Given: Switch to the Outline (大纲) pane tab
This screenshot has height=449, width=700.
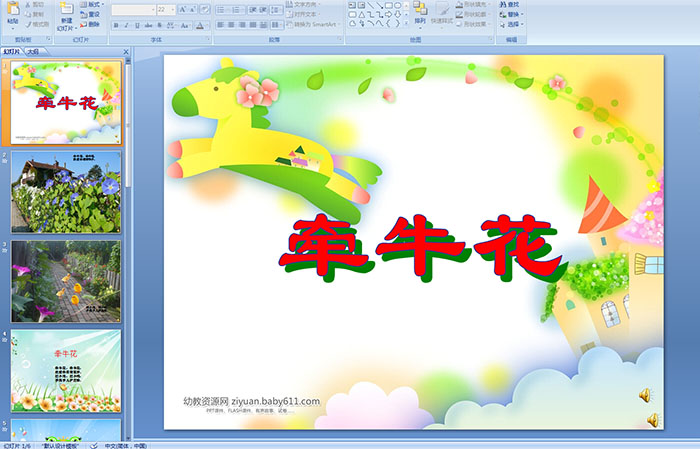Looking at the screenshot, I should click(33, 52).
